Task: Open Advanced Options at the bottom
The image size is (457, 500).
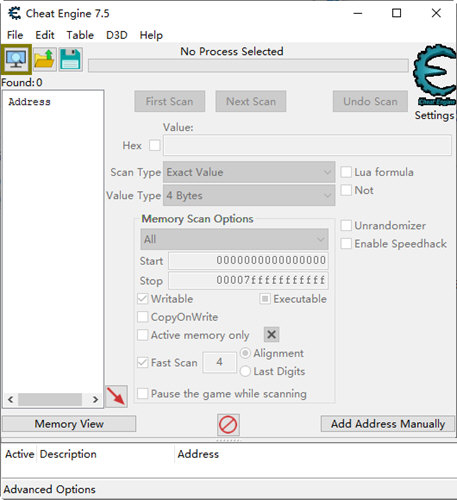Action: click(x=50, y=489)
